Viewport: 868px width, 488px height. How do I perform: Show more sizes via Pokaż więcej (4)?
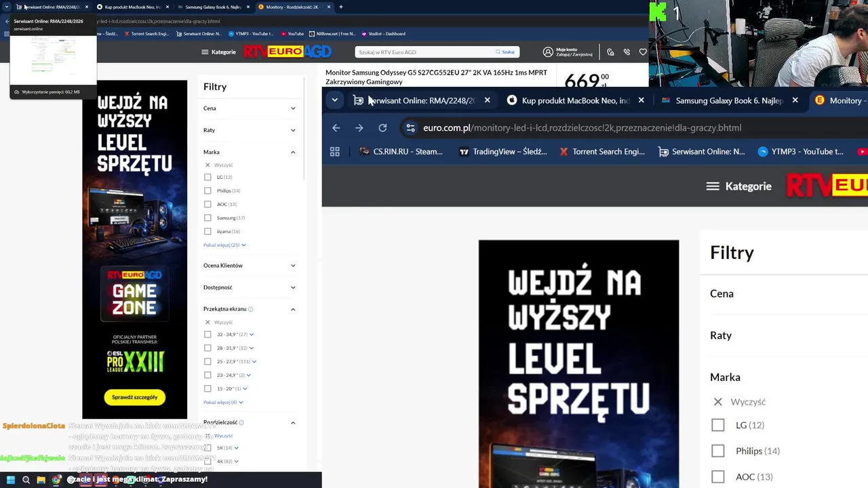(x=223, y=402)
